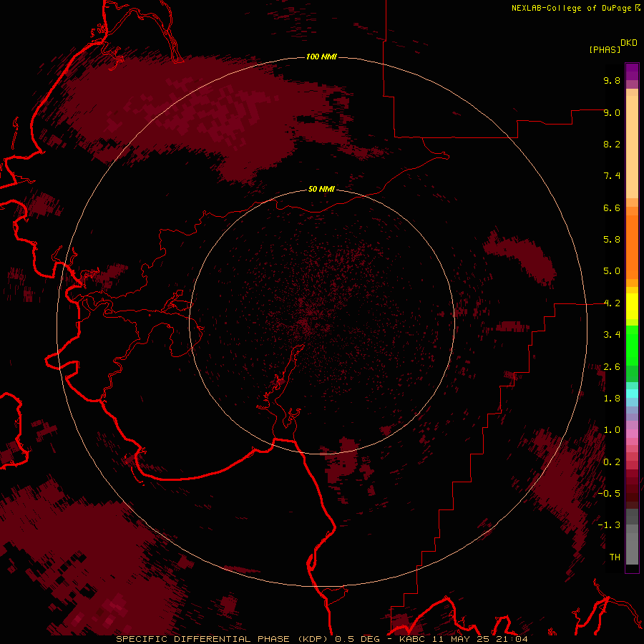644x644 pixels.
Task: Pick the pink band on the color scale
Action: click(632, 434)
